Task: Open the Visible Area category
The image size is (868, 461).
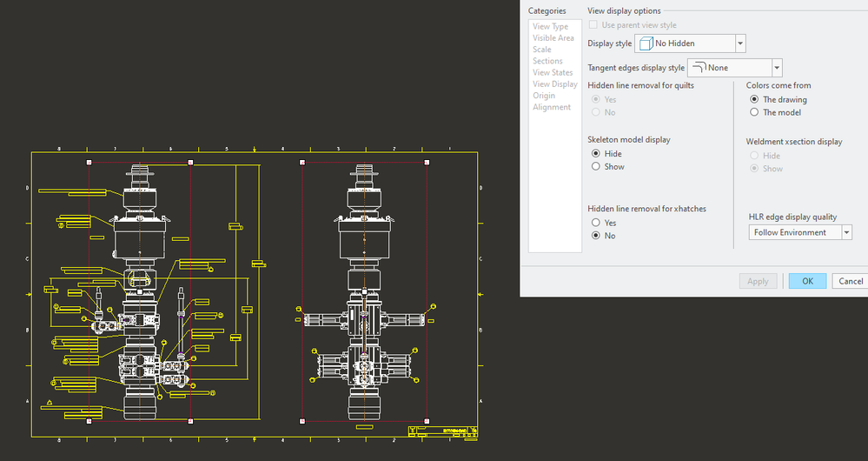Action: click(553, 37)
